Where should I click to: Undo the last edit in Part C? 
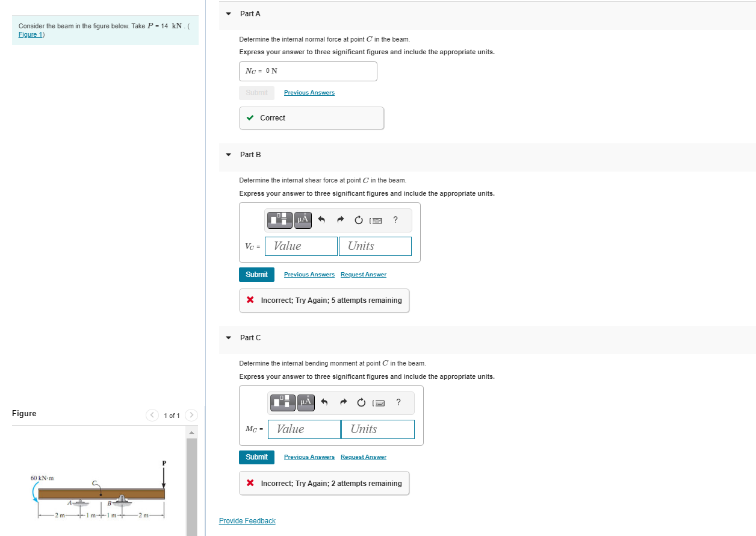[x=325, y=402]
